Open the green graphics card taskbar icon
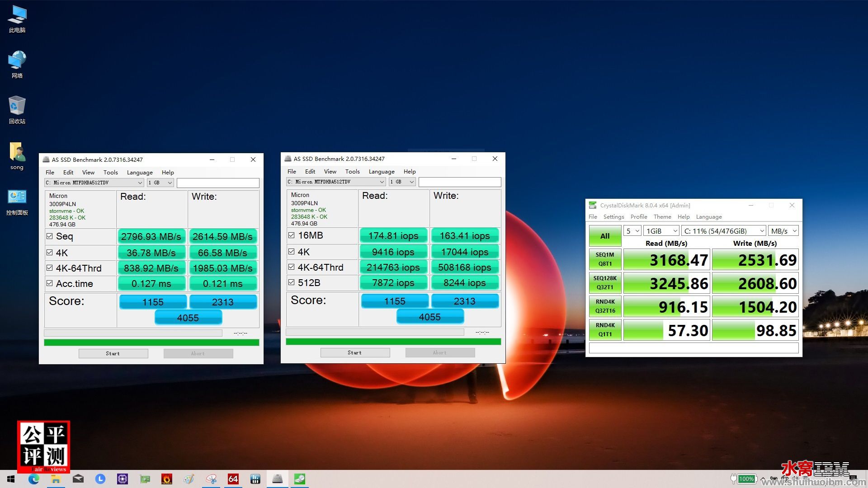Image resolution: width=868 pixels, height=488 pixels. pyautogui.click(x=145, y=479)
